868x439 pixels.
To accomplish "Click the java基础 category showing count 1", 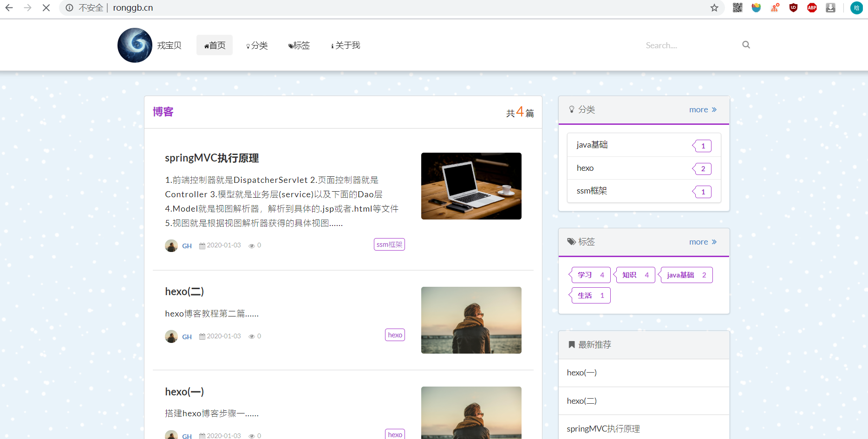I will coord(592,144).
